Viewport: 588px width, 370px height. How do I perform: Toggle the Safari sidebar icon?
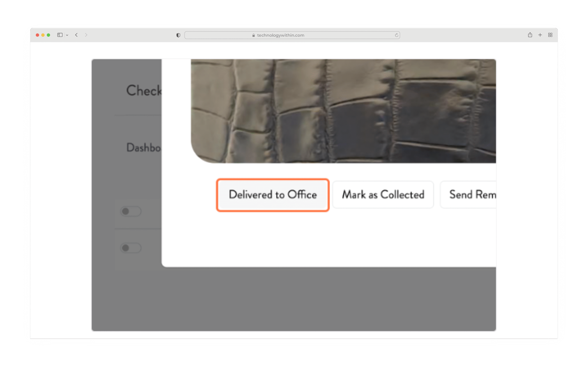click(x=60, y=35)
